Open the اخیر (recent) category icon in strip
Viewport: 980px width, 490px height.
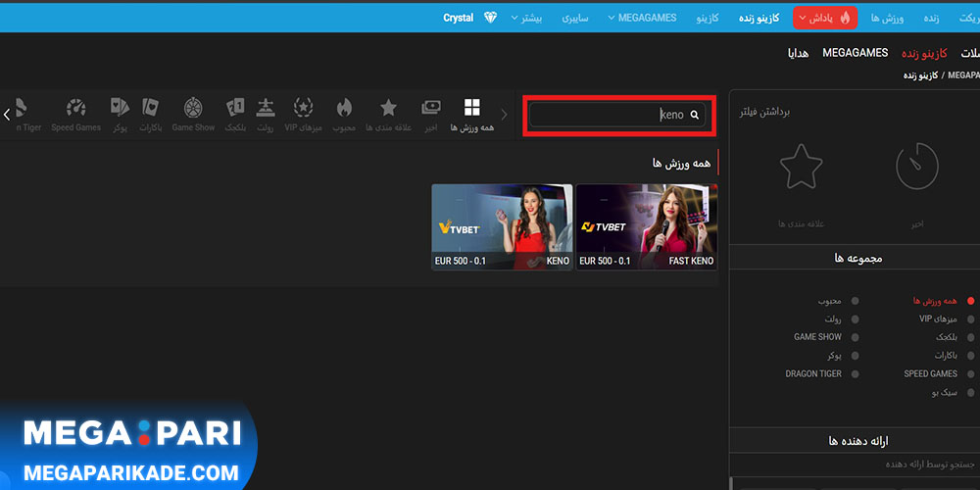coord(430,108)
